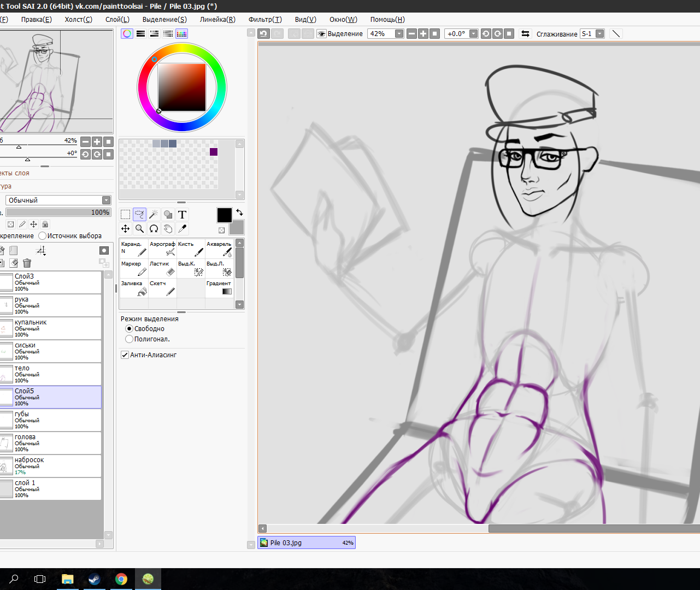Select the Zoom magnifier tool
Viewport: 700px width, 590px height.
pos(139,229)
